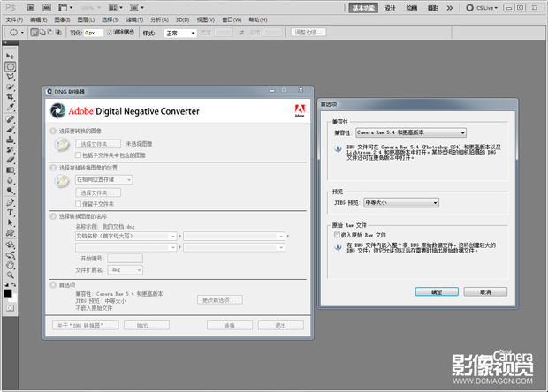Viewport: 548px width, 392px height.
Task: Switch to 基本功能 workspace
Action: pos(363,8)
